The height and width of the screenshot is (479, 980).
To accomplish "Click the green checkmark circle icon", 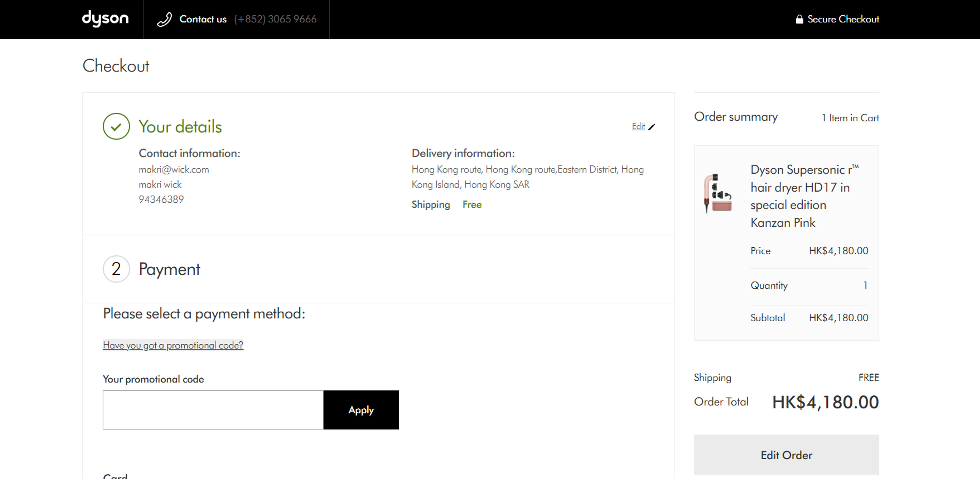I will click(x=116, y=126).
